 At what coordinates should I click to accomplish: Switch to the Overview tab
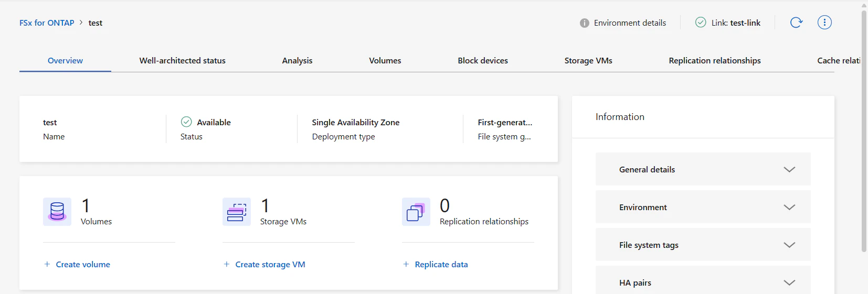pyautogui.click(x=65, y=61)
